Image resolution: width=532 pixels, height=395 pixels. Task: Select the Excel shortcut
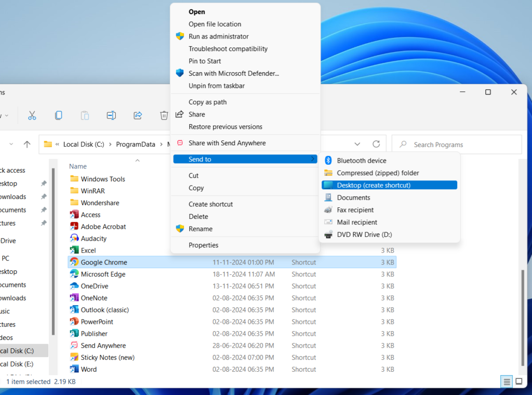83,251
